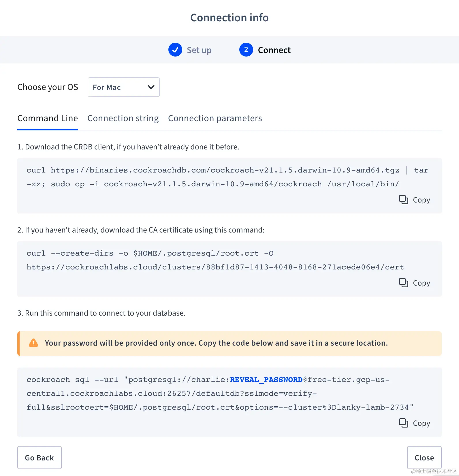Copy the database connection command
Screen dimensions: 459x476
coord(414,423)
